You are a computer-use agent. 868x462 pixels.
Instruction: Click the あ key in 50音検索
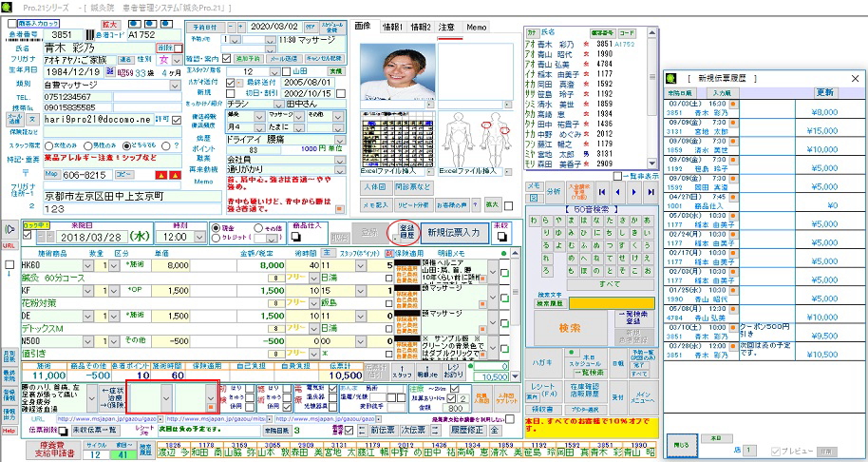click(x=648, y=221)
